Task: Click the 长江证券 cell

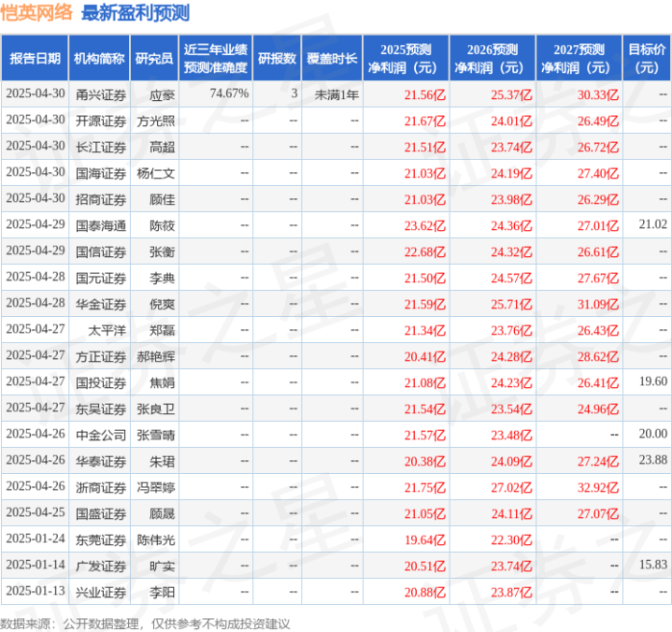Action: [101, 147]
